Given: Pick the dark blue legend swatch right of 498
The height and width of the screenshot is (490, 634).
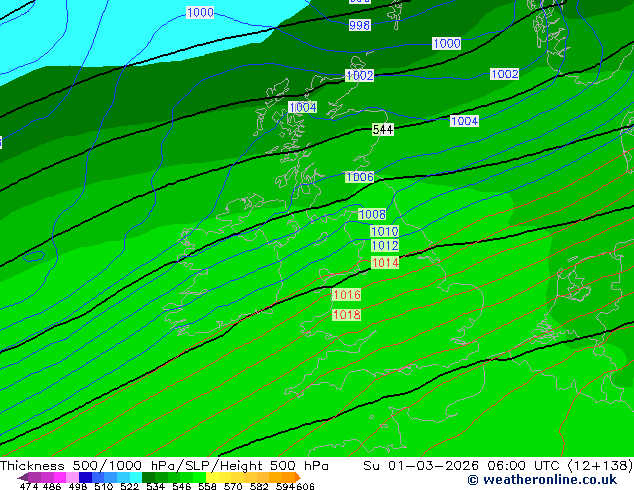Looking at the screenshot, I should tap(85, 477).
